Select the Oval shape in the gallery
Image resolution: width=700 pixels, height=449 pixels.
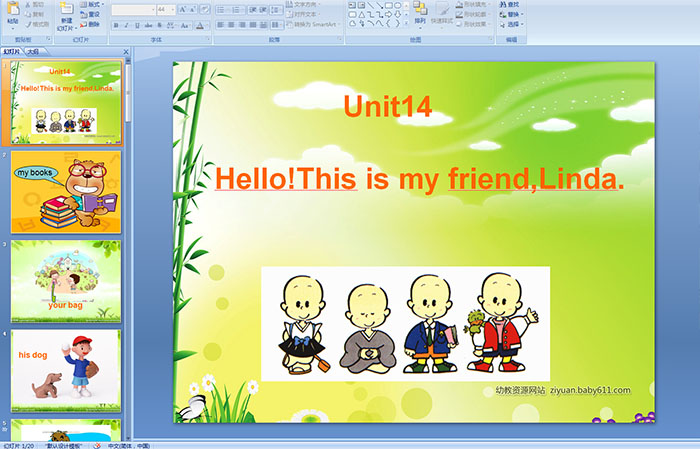397,5
